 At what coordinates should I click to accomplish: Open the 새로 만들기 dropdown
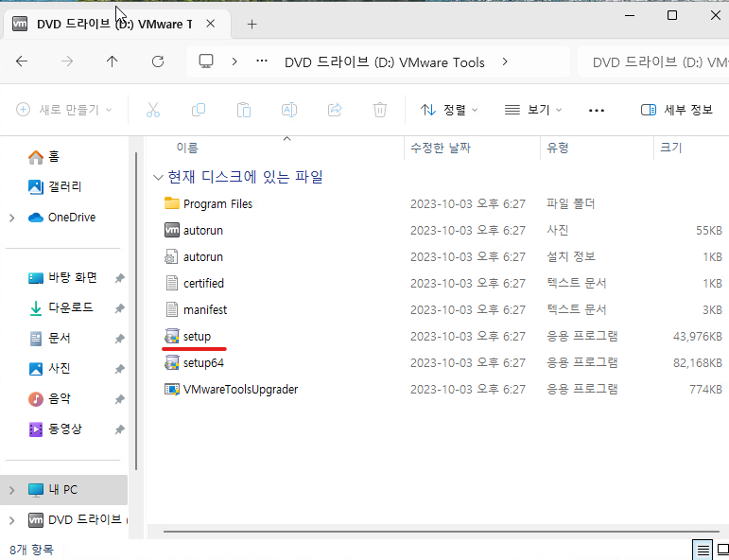tap(64, 110)
